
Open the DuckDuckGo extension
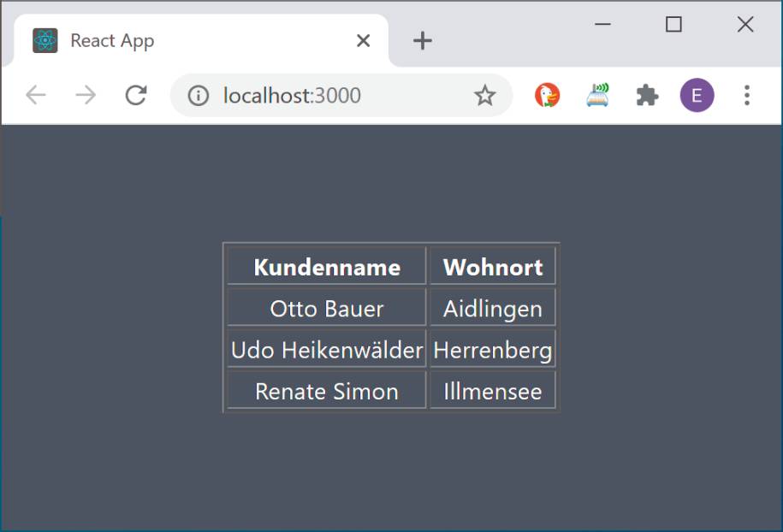coord(548,95)
